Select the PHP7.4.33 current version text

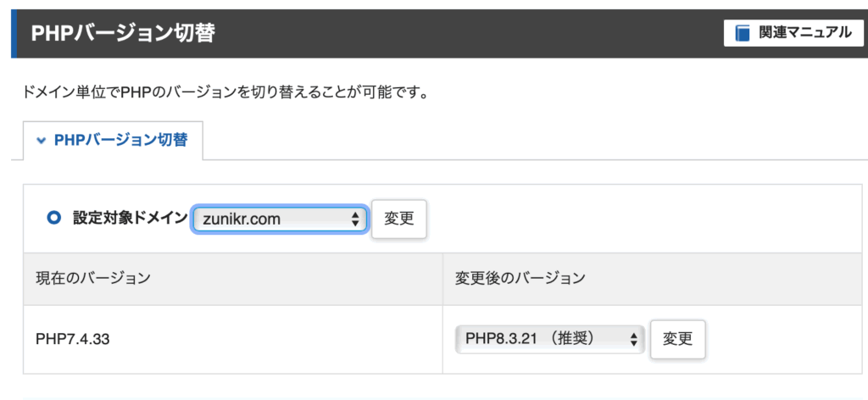(73, 339)
